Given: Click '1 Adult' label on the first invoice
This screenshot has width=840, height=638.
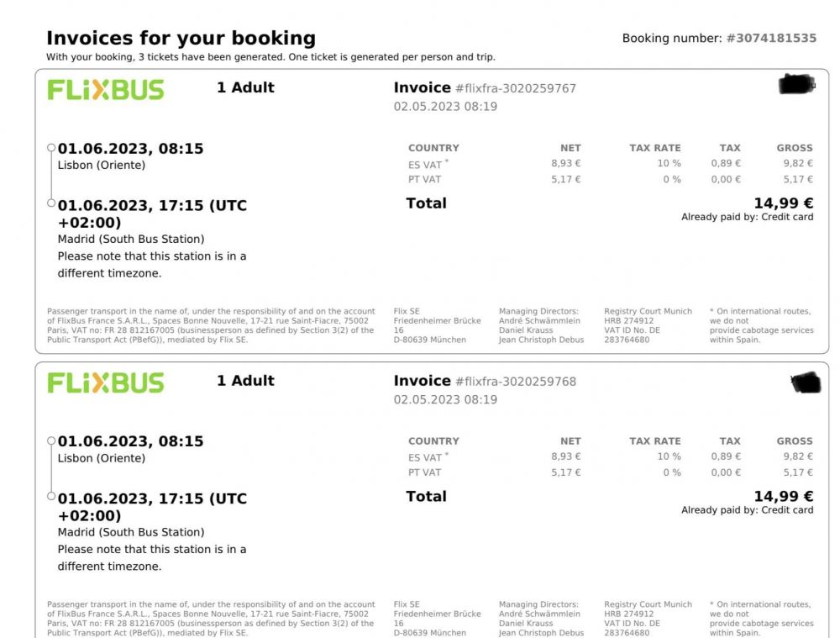Looking at the screenshot, I should pos(245,87).
